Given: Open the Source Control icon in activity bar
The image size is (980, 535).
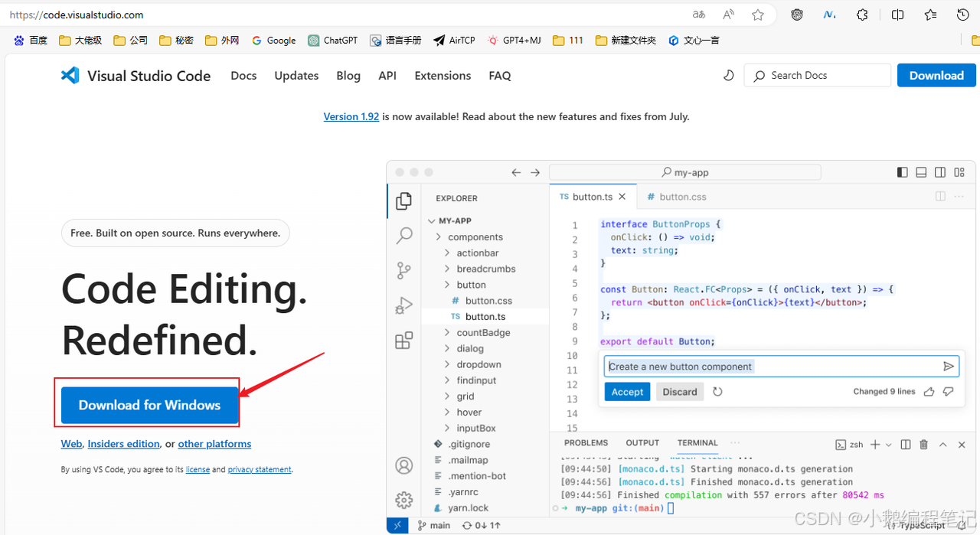Looking at the screenshot, I should (403, 270).
